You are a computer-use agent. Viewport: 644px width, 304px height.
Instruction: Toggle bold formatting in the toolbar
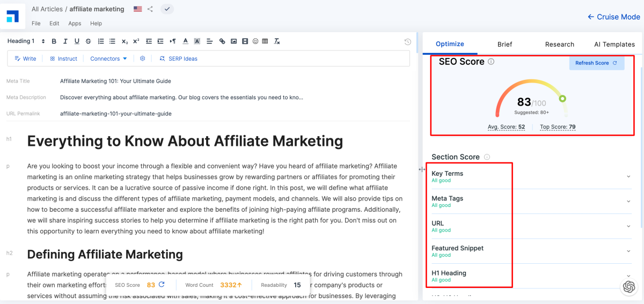click(54, 41)
